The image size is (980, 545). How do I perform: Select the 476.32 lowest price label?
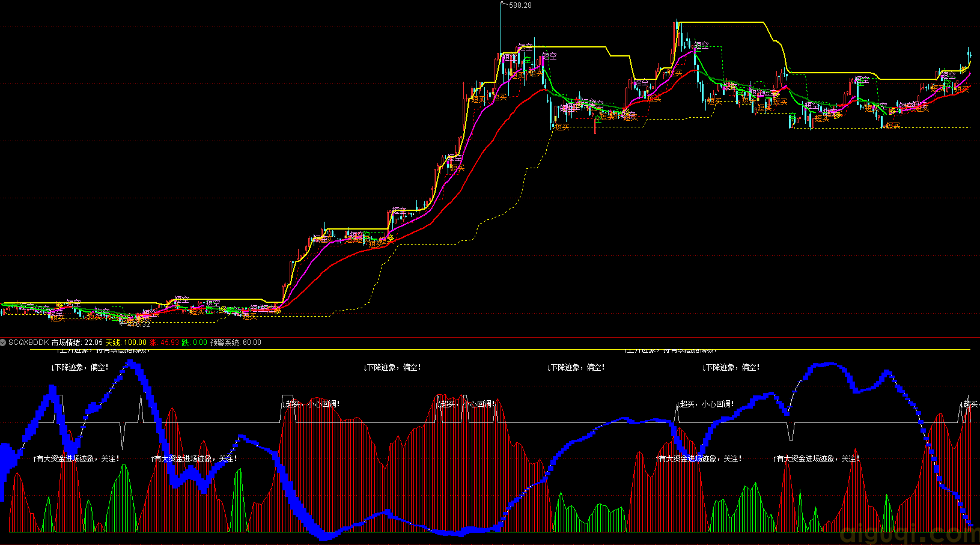coord(139,324)
